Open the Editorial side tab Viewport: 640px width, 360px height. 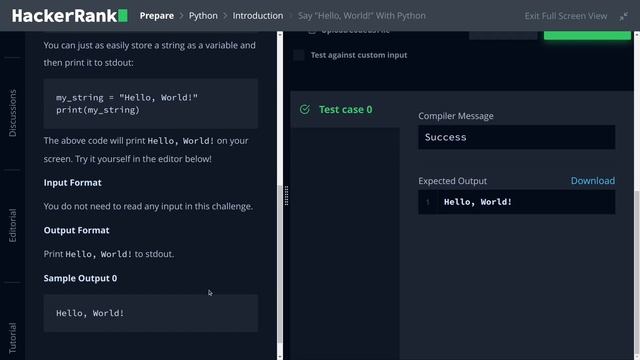pyautogui.click(x=13, y=225)
